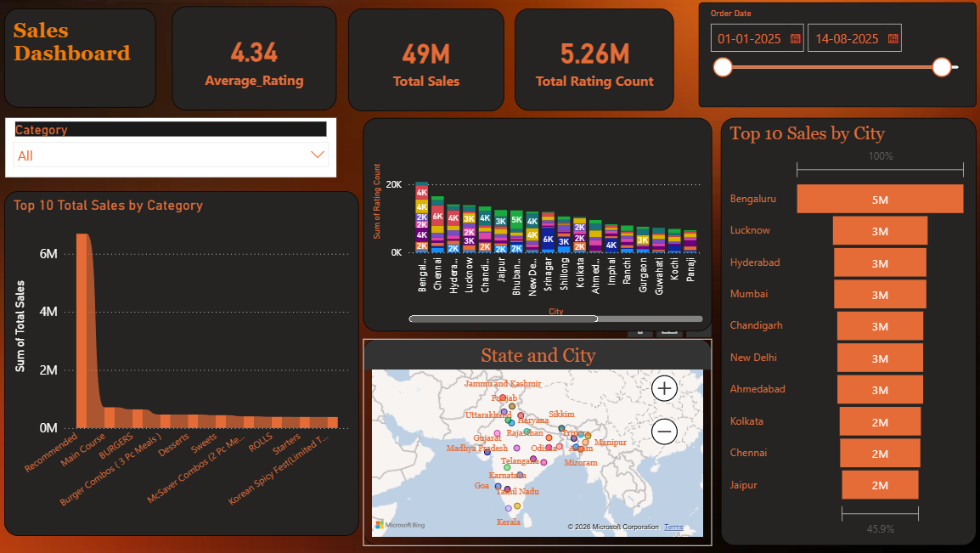Open the Terms link on the map
980x553 pixels.
673,528
